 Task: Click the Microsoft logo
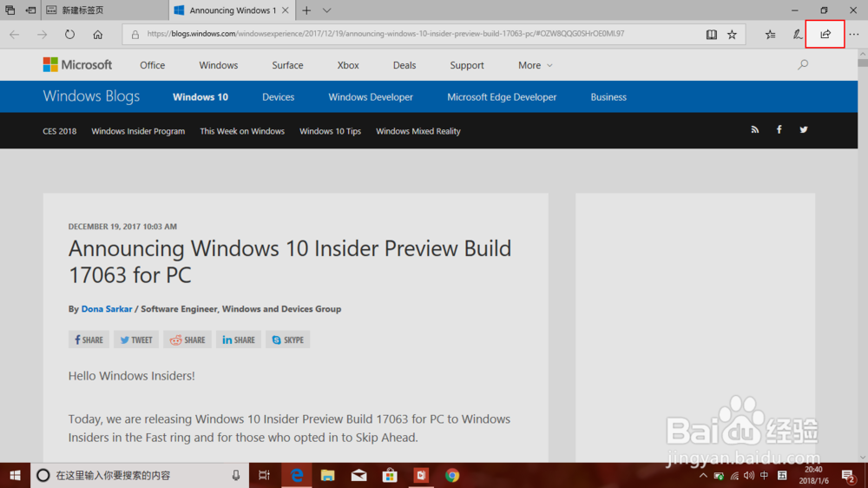pos(77,65)
